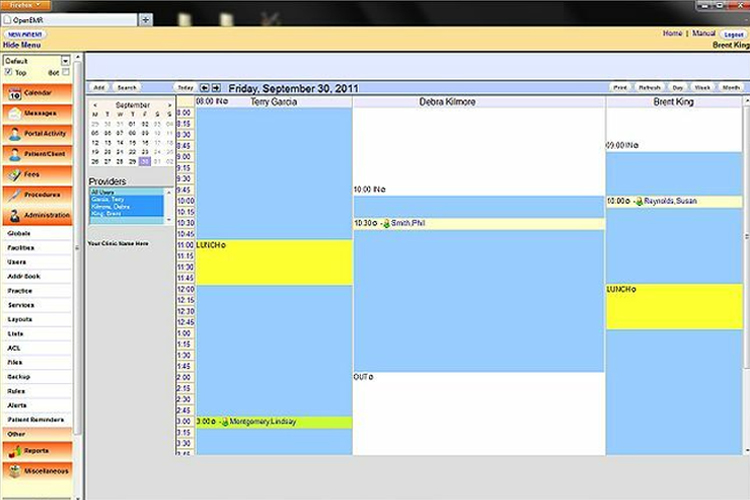The width and height of the screenshot is (750, 500).
Task: Click the Procedures icon in sidebar
Action: click(13, 195)
